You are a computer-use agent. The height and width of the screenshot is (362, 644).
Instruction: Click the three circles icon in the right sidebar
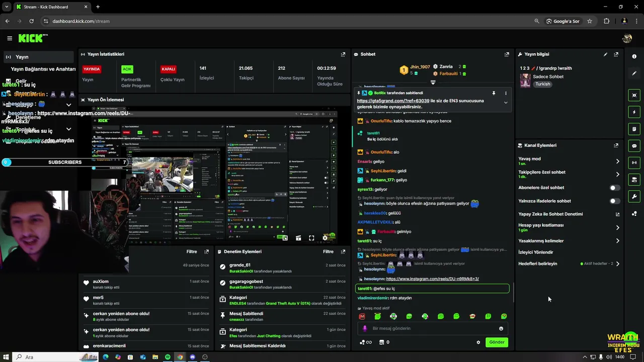[x=634, y=214]
